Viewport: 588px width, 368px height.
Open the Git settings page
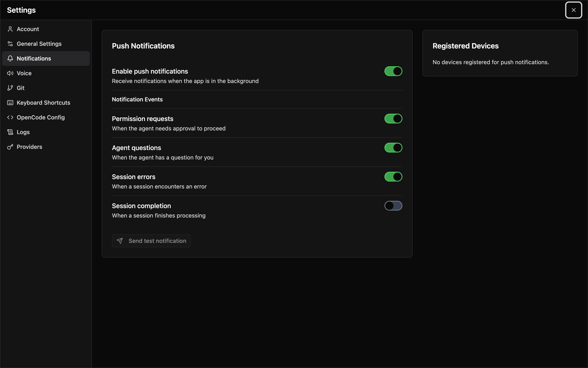coord(46,88)
